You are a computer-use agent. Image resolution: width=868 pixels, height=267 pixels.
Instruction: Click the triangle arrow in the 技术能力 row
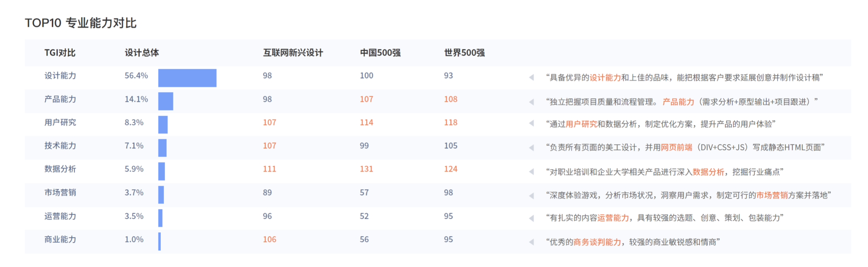click(531, 148)
